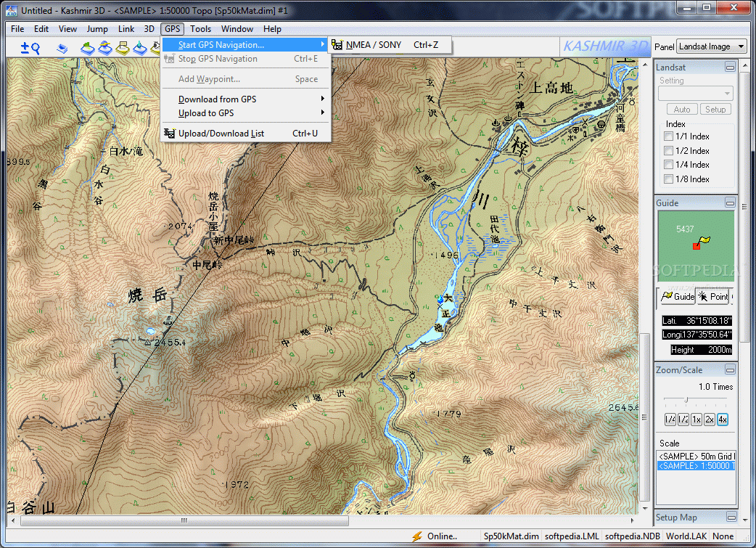The image size is (756, 548).
Task: Open the 3D menu
Action: 149,29
